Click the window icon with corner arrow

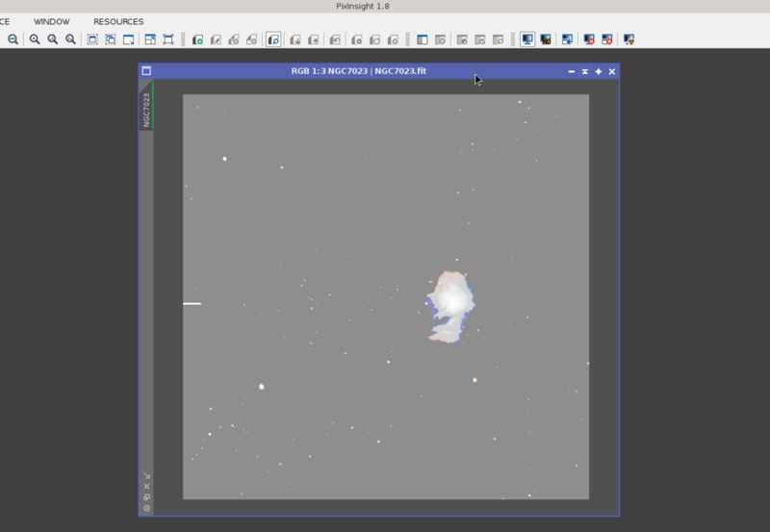pyautogui.click(x=129, y=39)
